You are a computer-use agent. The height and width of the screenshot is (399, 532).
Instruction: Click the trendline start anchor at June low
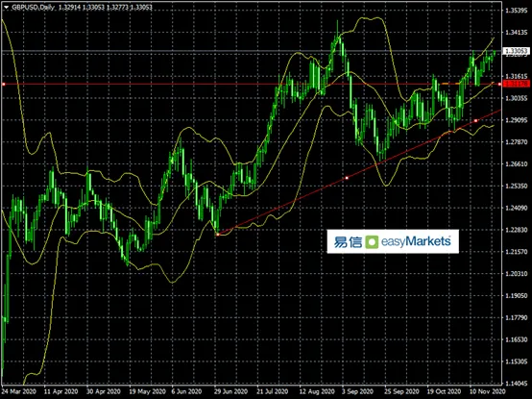click(218, 235)
